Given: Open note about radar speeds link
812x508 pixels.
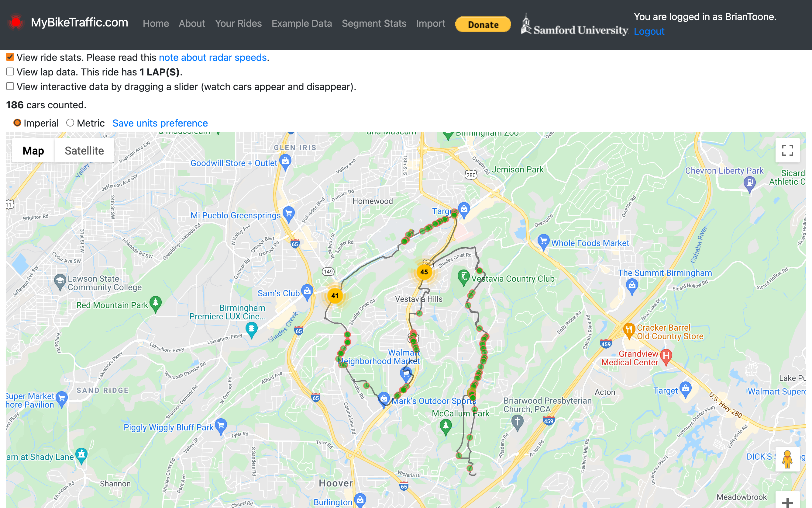Looking at the screenshot, I should click(x=213, y=57).
